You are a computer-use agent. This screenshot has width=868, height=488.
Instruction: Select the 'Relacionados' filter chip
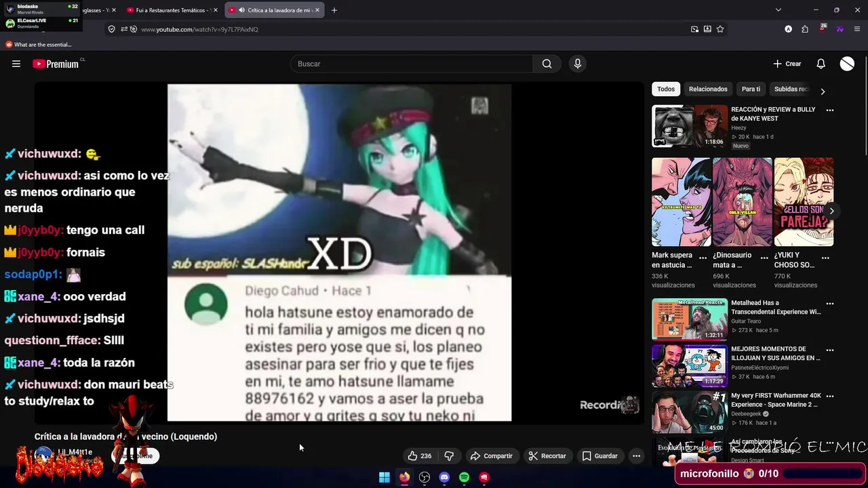click(x=708, y=89)
